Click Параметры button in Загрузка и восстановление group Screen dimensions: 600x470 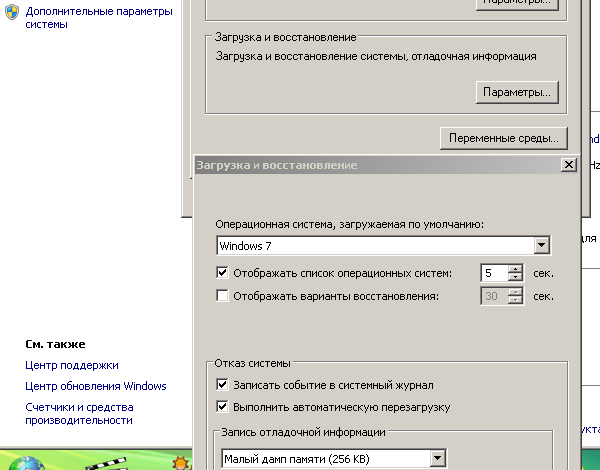coord(517,92)
